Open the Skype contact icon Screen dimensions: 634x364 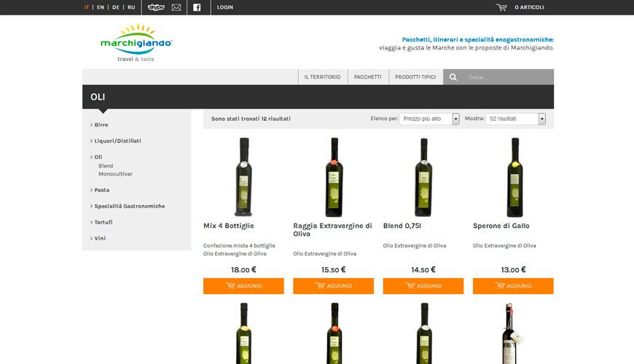click(156, 7)
